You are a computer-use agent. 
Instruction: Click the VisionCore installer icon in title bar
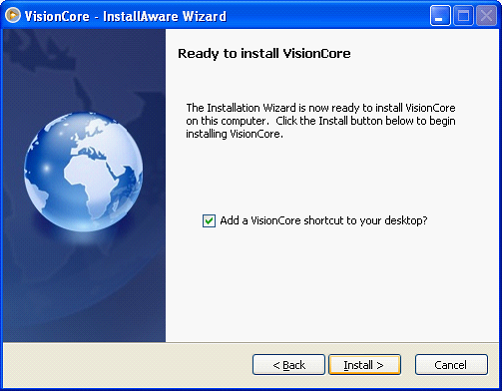[13, 16]
